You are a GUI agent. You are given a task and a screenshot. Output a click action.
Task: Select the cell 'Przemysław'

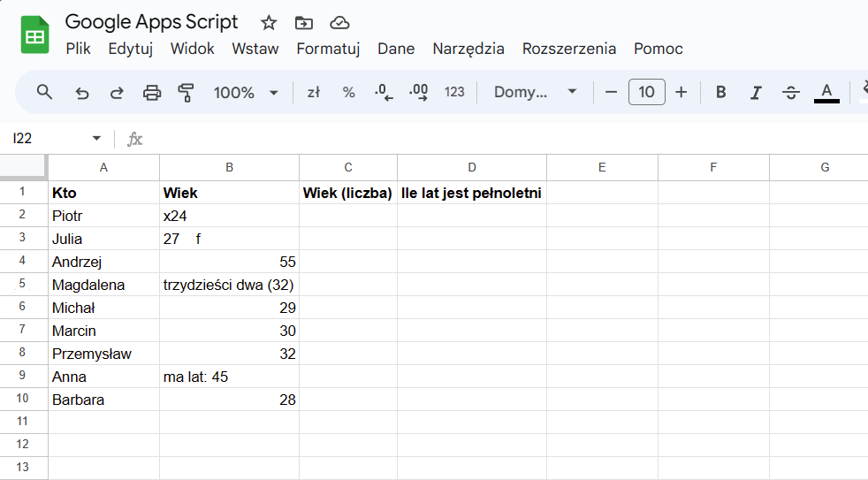[x=103, y=354]
